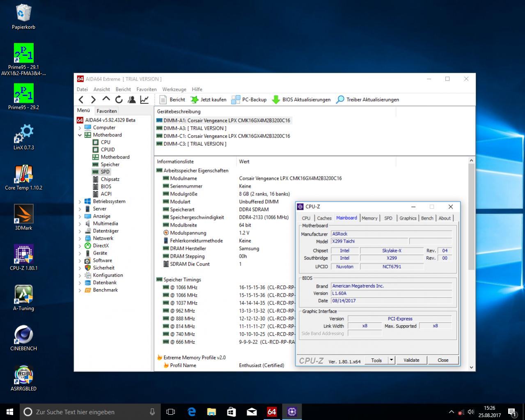Select CPU under Motherboard tree
Viewport: 525px width, 420px height.
(101, 142)
